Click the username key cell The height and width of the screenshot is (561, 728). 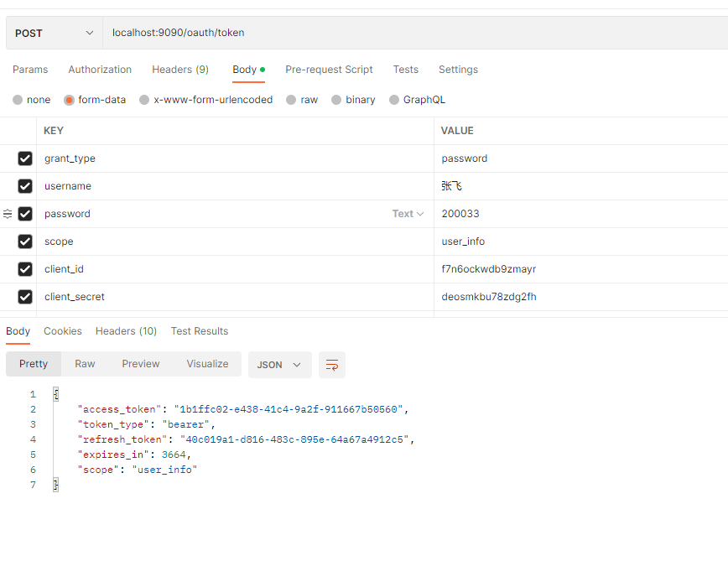click(x=235, y=186)
